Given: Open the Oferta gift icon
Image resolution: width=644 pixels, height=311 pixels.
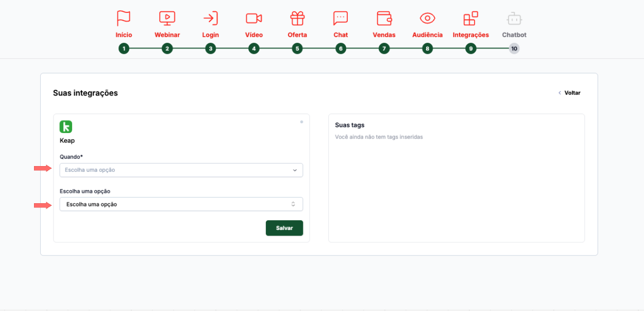Looking at the screenshot, I should click(297, 18).
